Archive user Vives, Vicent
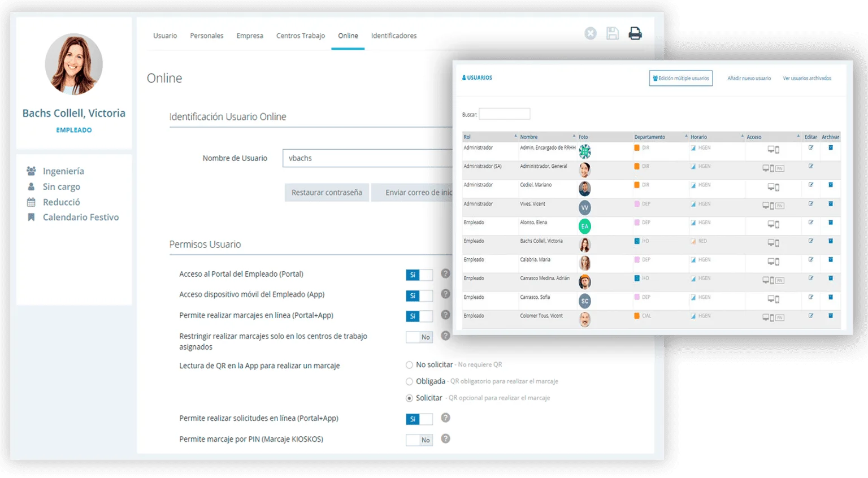This screenshot has width=868, height=478. [831, 203]
